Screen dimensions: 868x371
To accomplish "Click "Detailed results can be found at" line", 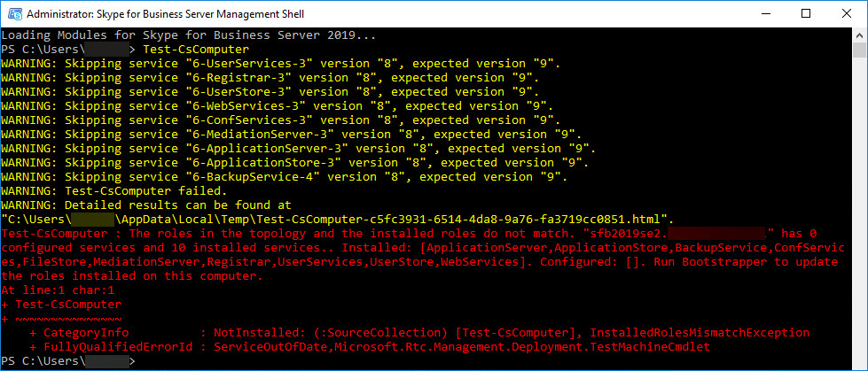I will pyautogui.click(x=146, y=205).
